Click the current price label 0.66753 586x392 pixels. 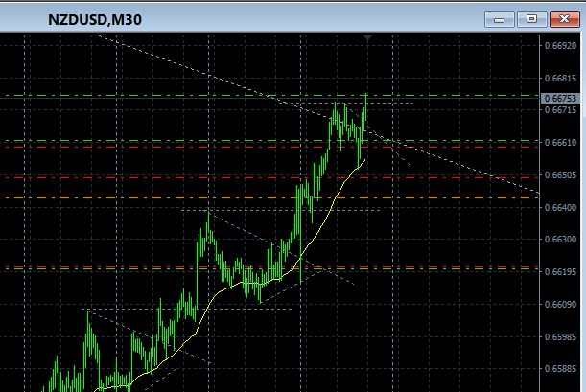[x=560, y=98]
